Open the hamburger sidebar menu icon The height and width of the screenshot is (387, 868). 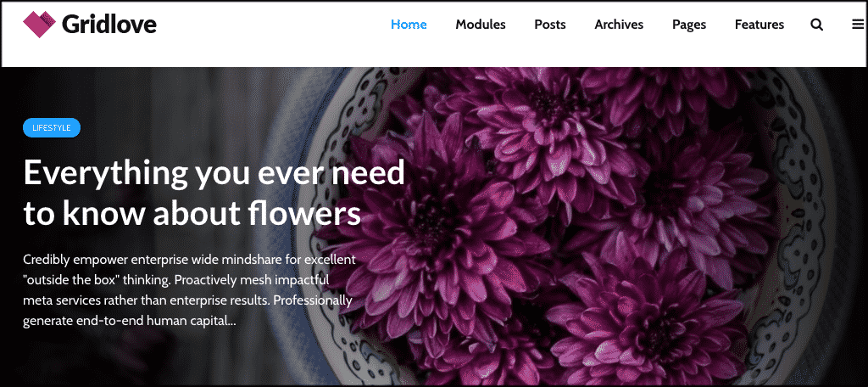click(858, 25)
